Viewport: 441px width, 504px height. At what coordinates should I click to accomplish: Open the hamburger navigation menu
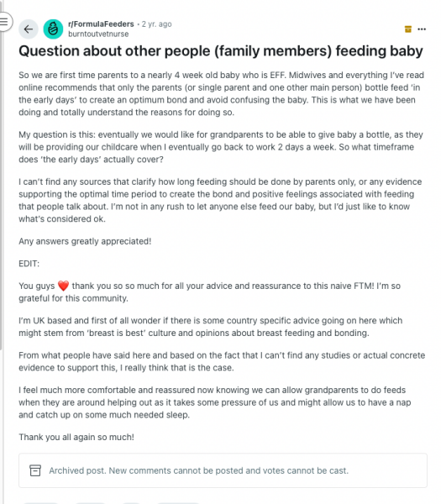[x=4, y=22]
